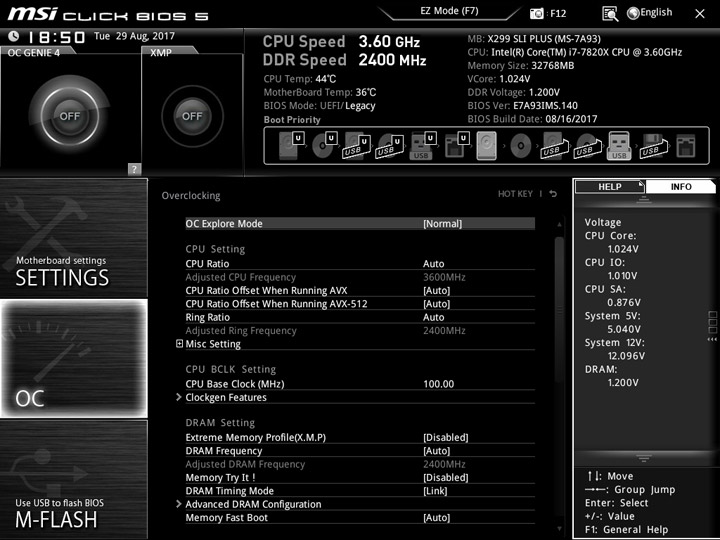Select UEFI hard disk boot device icon
The height and width of the screenshot is (540, 720).
click(x=291, y=146)
